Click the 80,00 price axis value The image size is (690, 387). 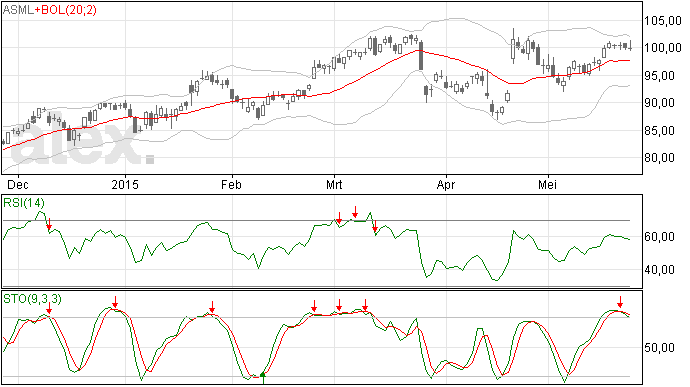(x=659, y=158)
